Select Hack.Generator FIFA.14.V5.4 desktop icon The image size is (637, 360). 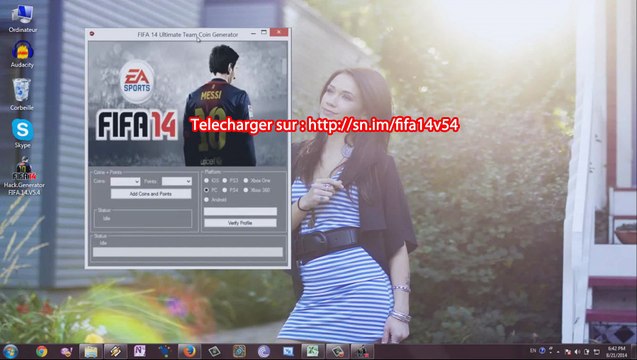pyautogui.click(x=24, y=176)
